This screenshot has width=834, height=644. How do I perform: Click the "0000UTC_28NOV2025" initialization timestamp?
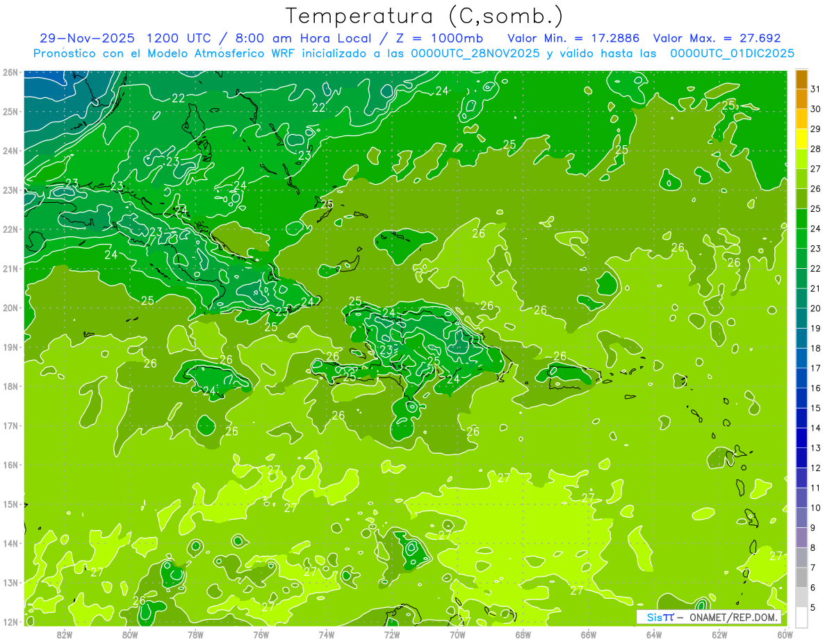tap(477, 53)
